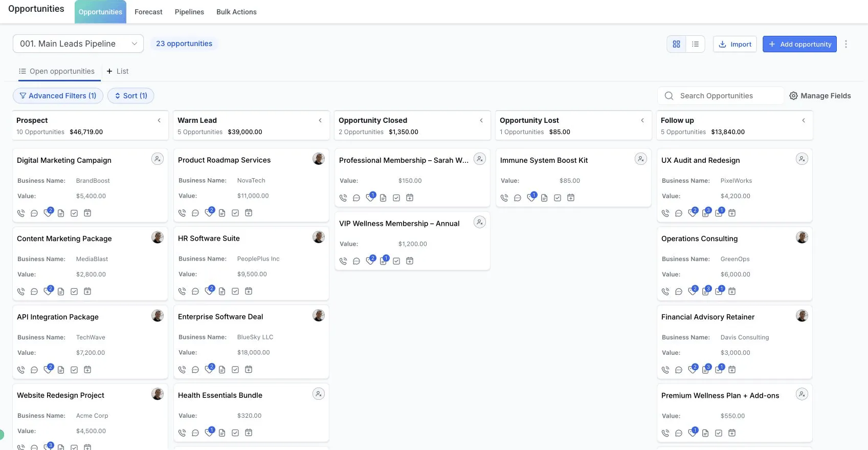Viewport: 868px width, 450px height.
Task: Click unassigned owner icon on Health Essentials Bundle
Action: tap(319, 394)
